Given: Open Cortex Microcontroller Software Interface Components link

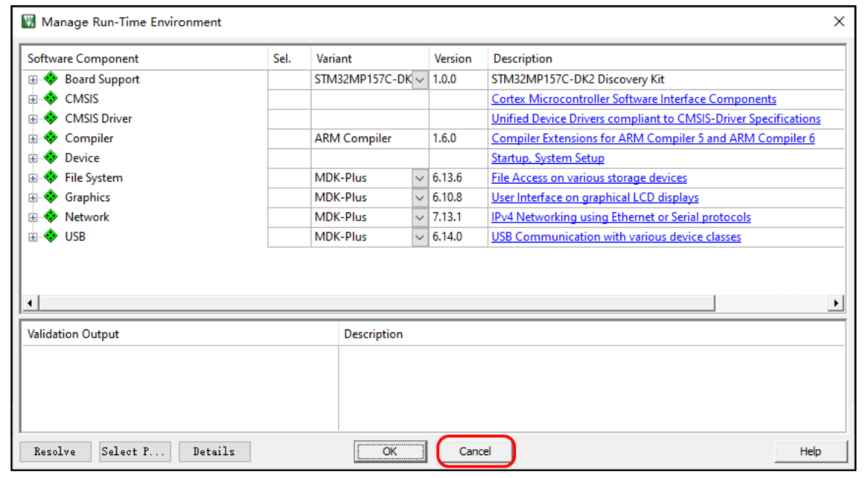Looking at the screenshot, I should point(634,99).
